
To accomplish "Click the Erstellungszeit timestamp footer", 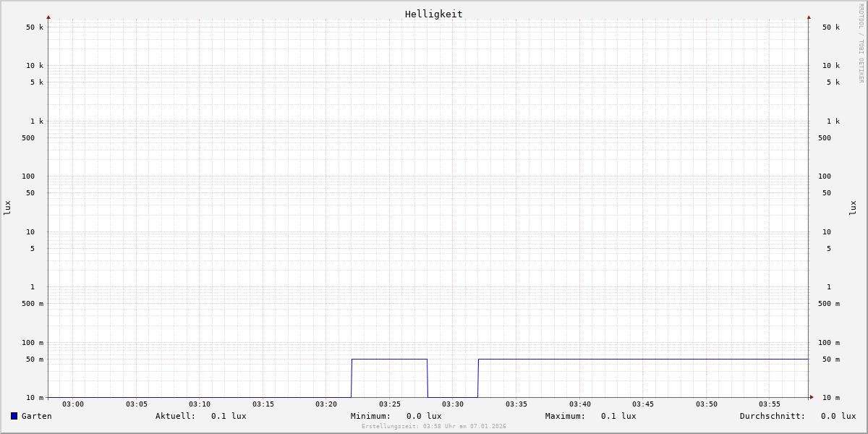I will tap(433, 427).
